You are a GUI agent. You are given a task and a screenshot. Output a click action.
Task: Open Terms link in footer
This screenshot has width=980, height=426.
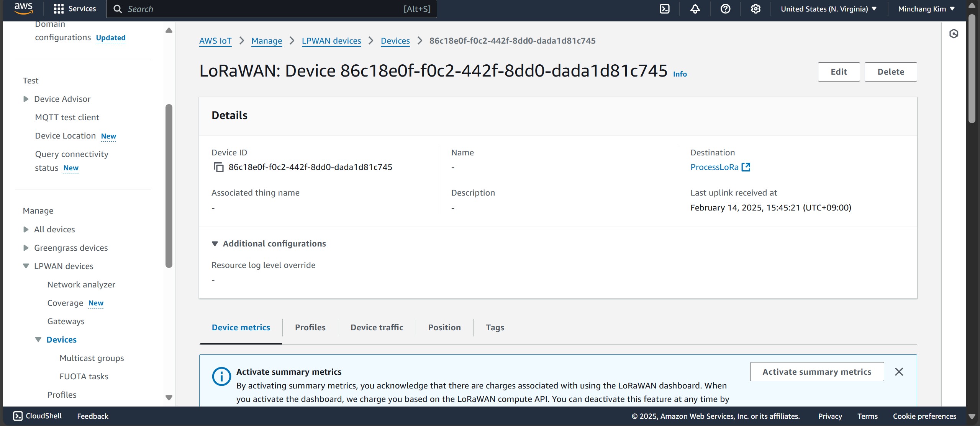click(x=867, y=416)
